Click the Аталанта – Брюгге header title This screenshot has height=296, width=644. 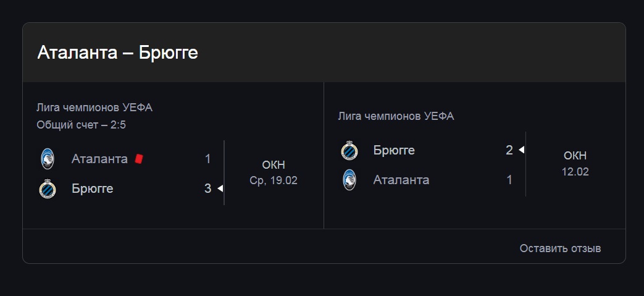(118, 53)
